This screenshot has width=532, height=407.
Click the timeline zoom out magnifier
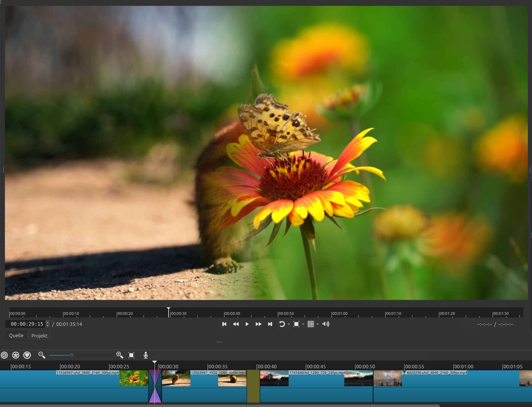[x=42, y=355]
